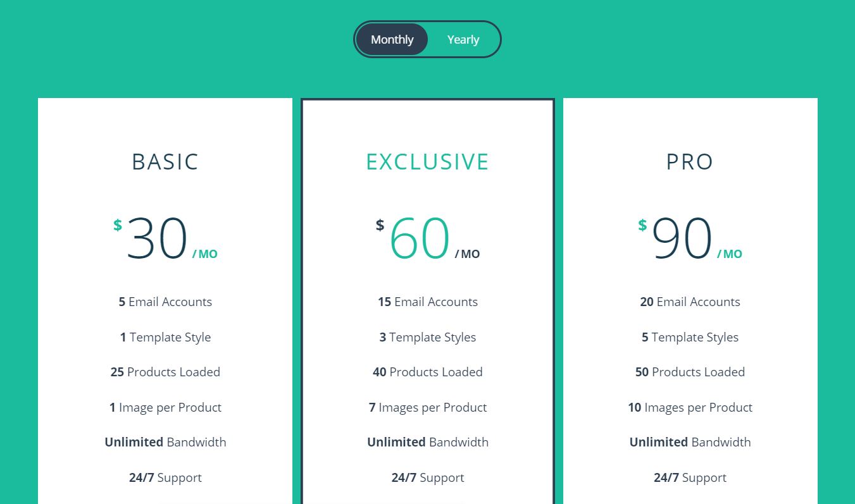855x504 pixels.
Task: Click the dollar sign on Pro plan
Action: [642, 225]
